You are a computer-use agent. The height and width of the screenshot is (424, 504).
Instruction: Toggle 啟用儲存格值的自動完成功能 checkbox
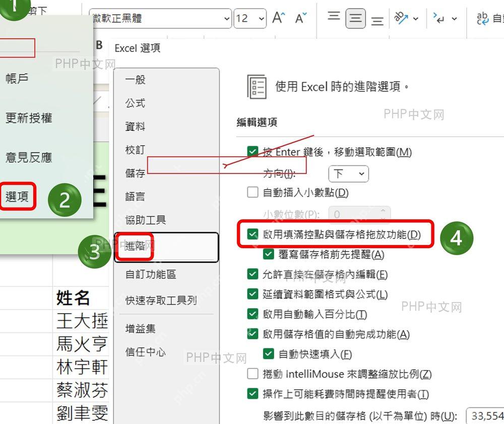253,334
